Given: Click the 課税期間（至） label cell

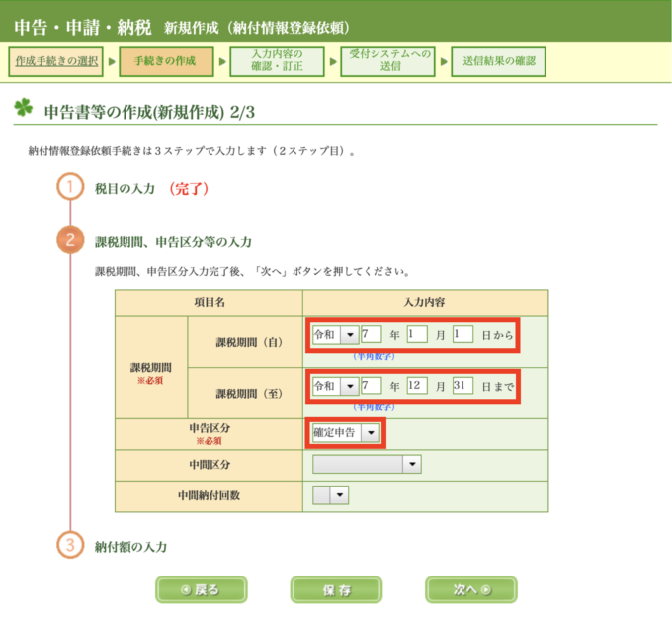Looking at the screenshot, I should (245, 394).
